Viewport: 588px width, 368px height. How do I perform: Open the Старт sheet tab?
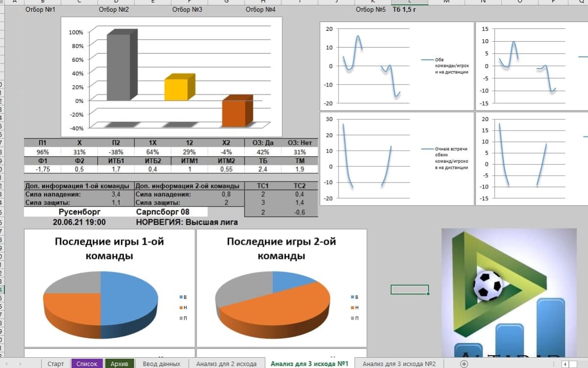56,364
